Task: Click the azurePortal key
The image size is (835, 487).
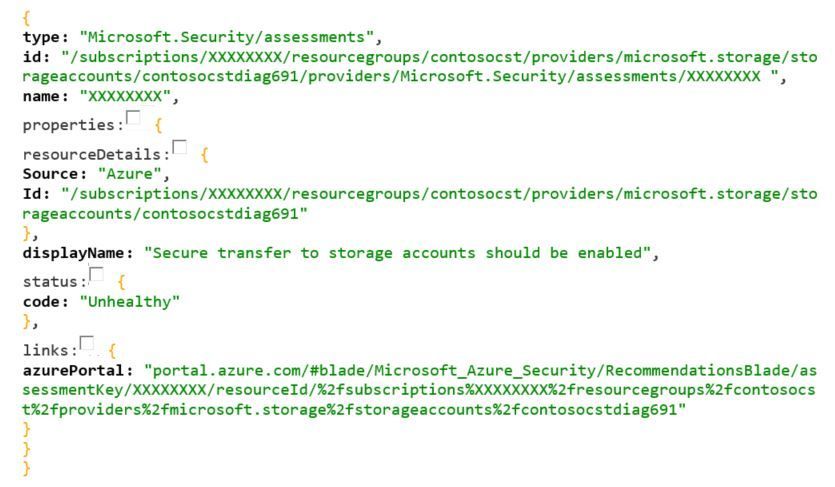Action: click(77, 370)
